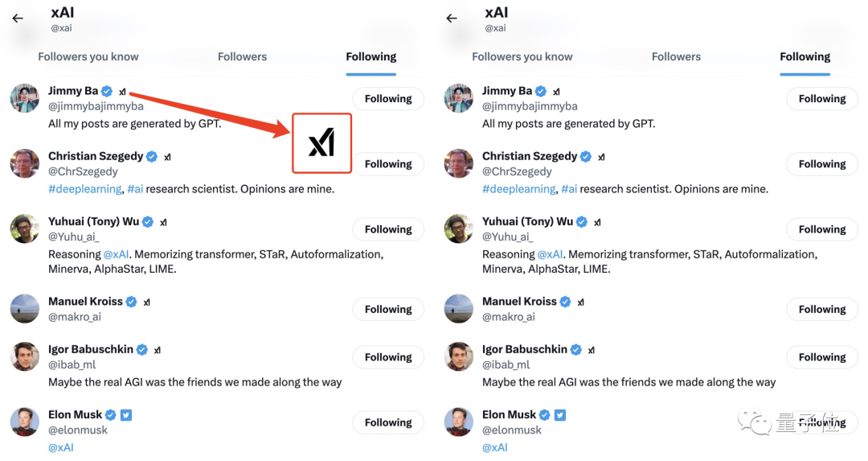The width and height of the screenshot is (868, 461).
Task: Select Followers you know tab in right panel
Action: point(522,56)
